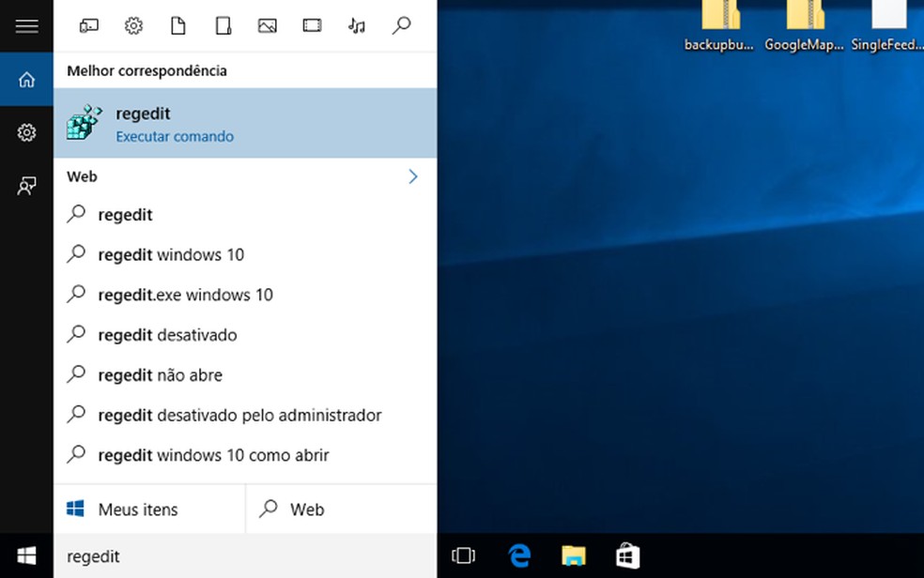Select backupbu... desktop zip folder
924x578 pixels.
click(719, 27)
